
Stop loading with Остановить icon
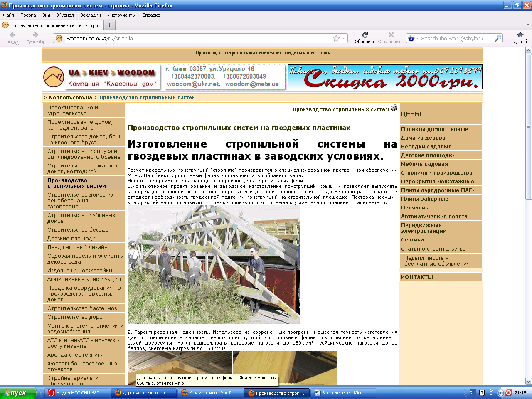391,35
